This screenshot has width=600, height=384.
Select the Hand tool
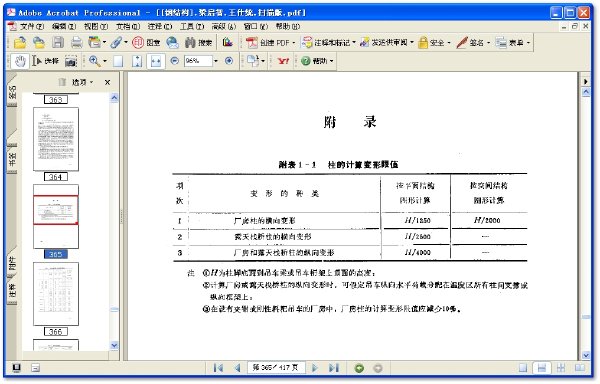pyautogui.click(x=20, y=61)
